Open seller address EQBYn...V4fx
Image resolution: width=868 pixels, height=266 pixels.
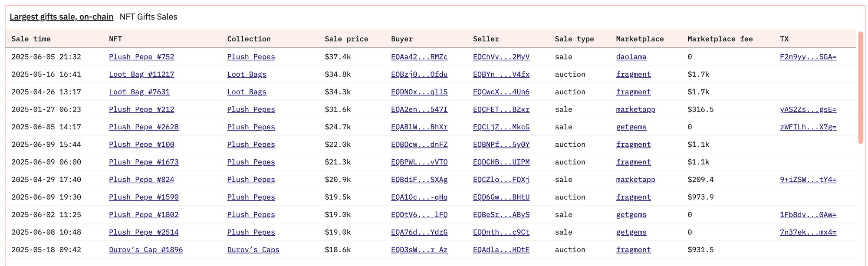pyautogui.click(x=501, y=74)
